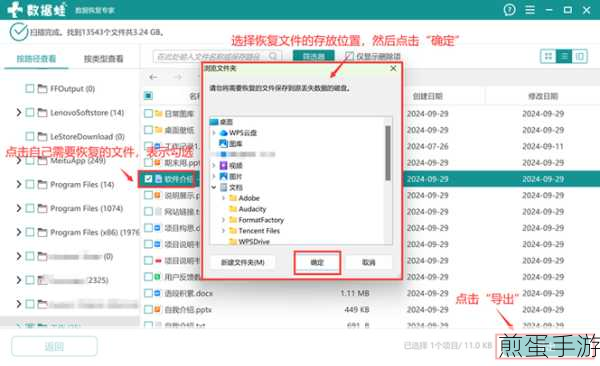Click folder dialog vertical scrollbar
600x366 pixels.
388,153
